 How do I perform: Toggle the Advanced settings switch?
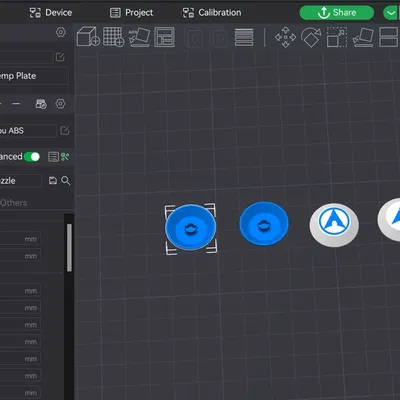point(32,157)
